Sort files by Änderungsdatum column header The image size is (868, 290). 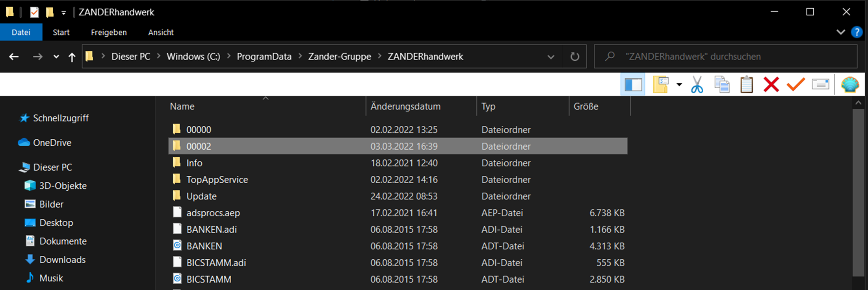point(405,106)
